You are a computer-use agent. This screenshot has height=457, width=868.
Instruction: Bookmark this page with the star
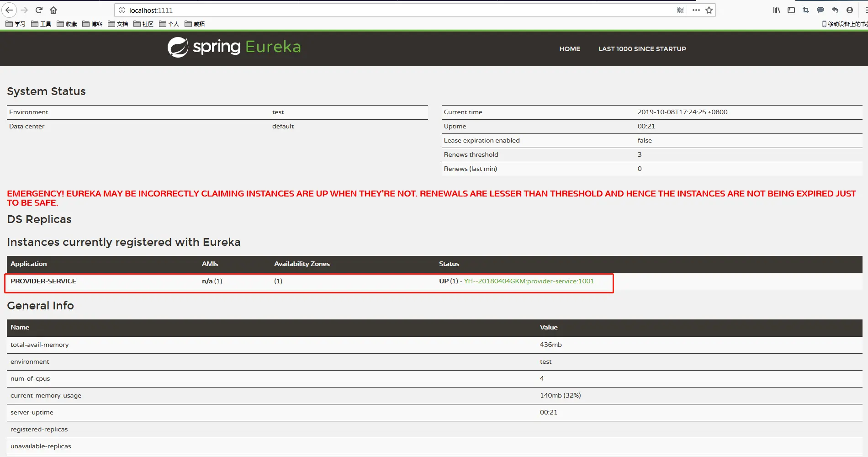tap(709, 10)
